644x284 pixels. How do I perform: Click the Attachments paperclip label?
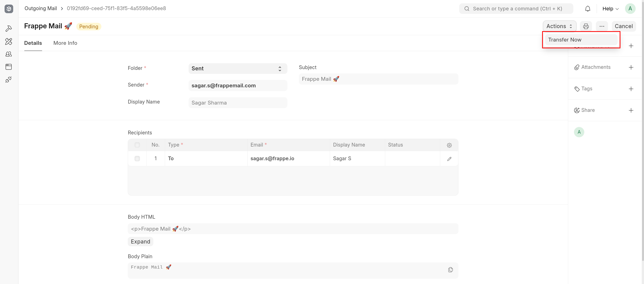592,67
